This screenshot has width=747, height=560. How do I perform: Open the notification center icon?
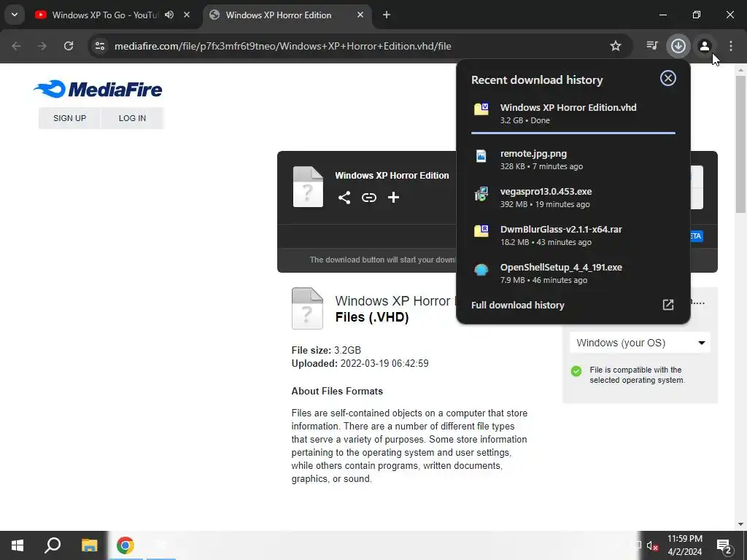pyautogui.click(x=724, y=545)
